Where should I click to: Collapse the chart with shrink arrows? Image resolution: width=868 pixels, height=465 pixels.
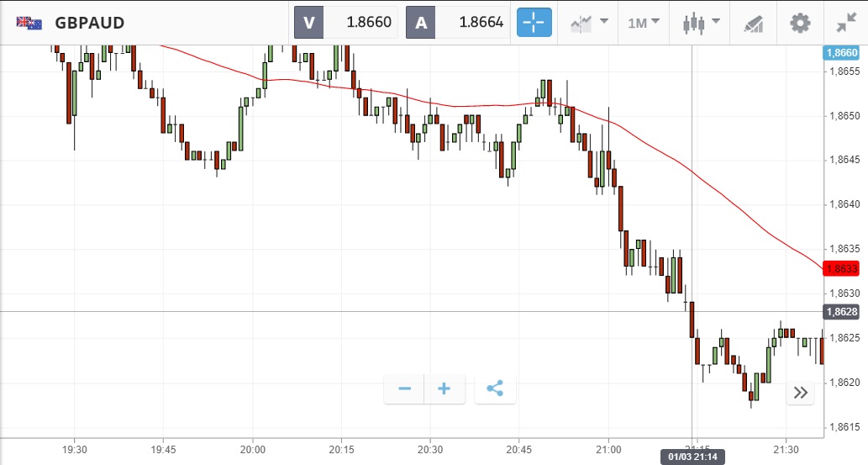(x=846, y=23)
